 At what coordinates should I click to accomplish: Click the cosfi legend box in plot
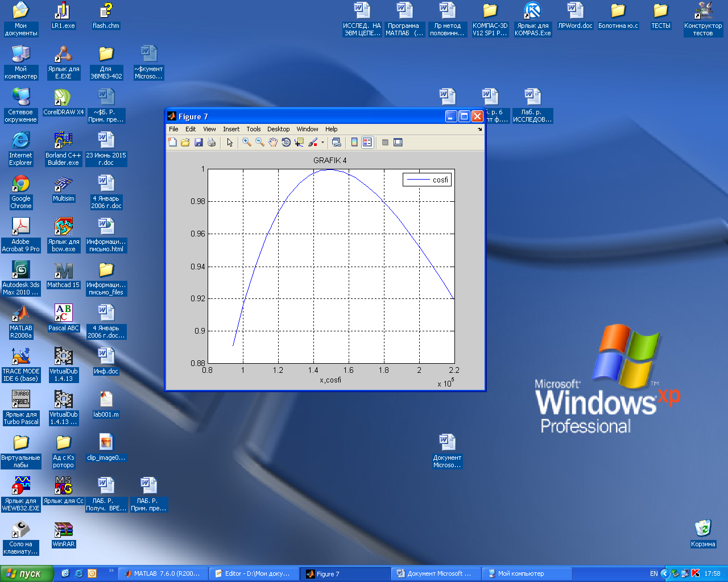coord(427,180)
